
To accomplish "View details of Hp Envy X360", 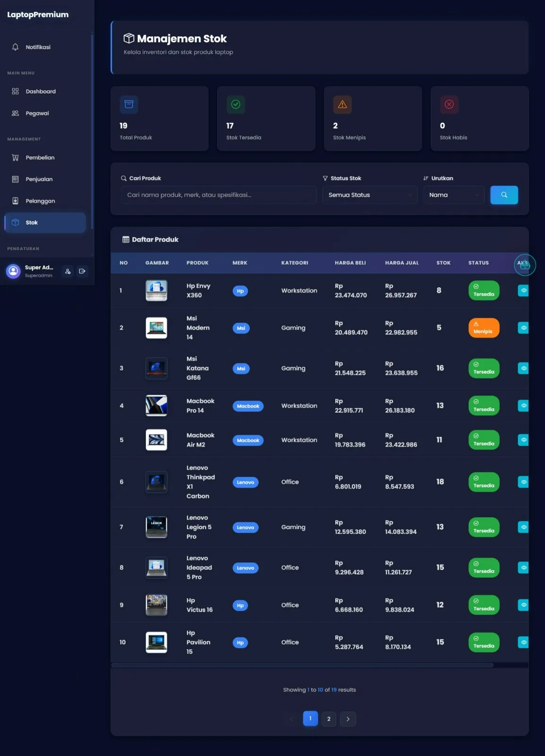I will click(523, 291).
